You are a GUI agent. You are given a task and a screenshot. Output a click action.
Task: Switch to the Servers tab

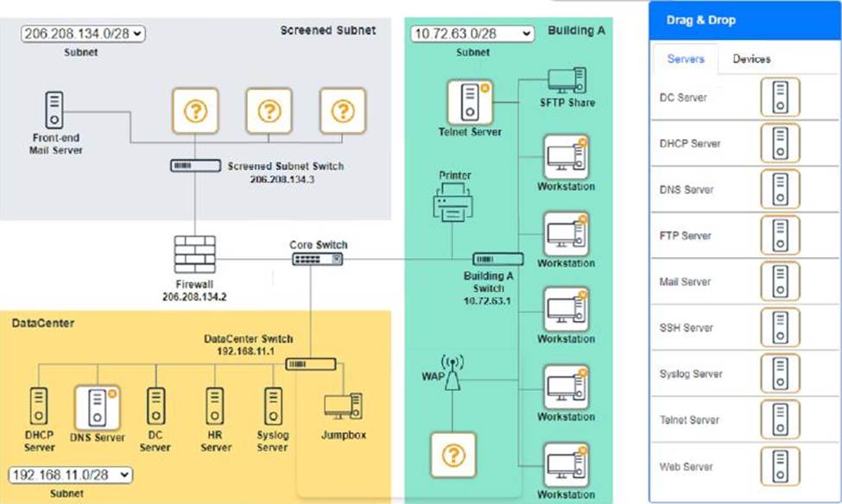686,59
